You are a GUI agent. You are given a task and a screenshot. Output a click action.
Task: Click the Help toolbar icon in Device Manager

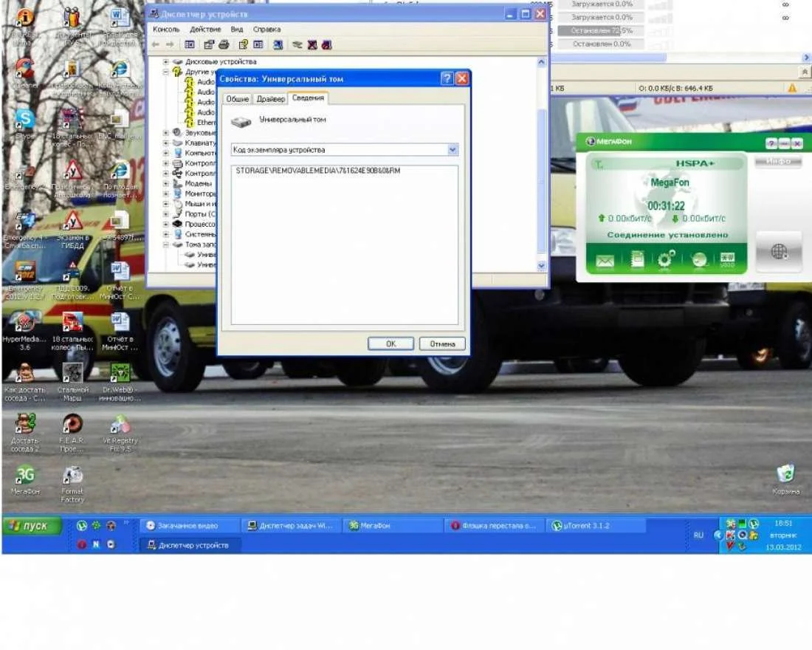tap(243, 45)
